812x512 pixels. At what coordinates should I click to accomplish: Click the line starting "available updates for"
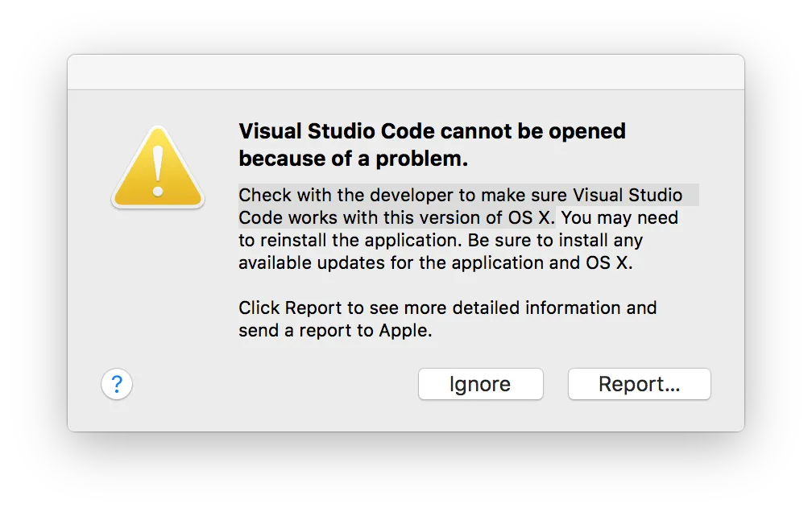(436, 262)
